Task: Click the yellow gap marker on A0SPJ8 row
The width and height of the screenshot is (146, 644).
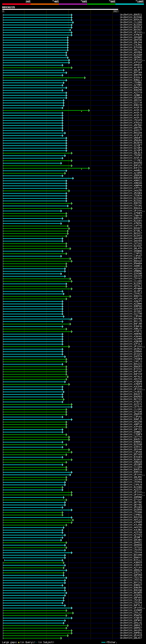Action: tap(81, 111)
